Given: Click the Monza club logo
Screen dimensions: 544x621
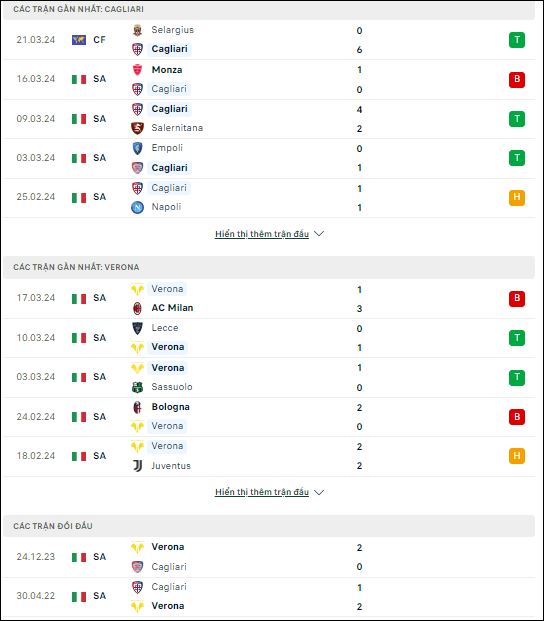Looking at the screenshot, I should tap(137, 70).
